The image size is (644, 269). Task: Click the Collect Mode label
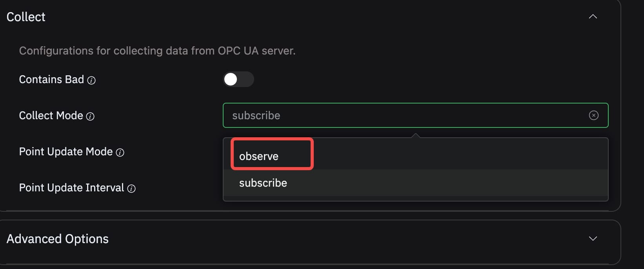coord(51,116)
